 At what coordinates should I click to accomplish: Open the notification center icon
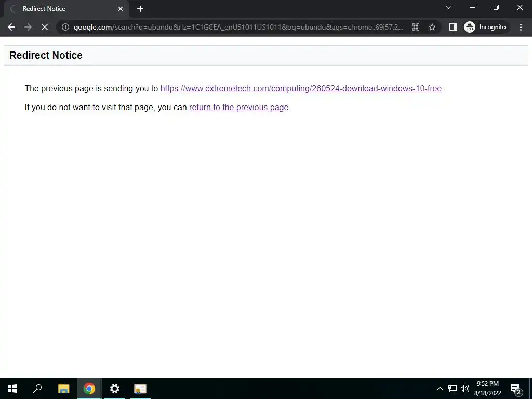pyautogui.click(x=516, y=389)
